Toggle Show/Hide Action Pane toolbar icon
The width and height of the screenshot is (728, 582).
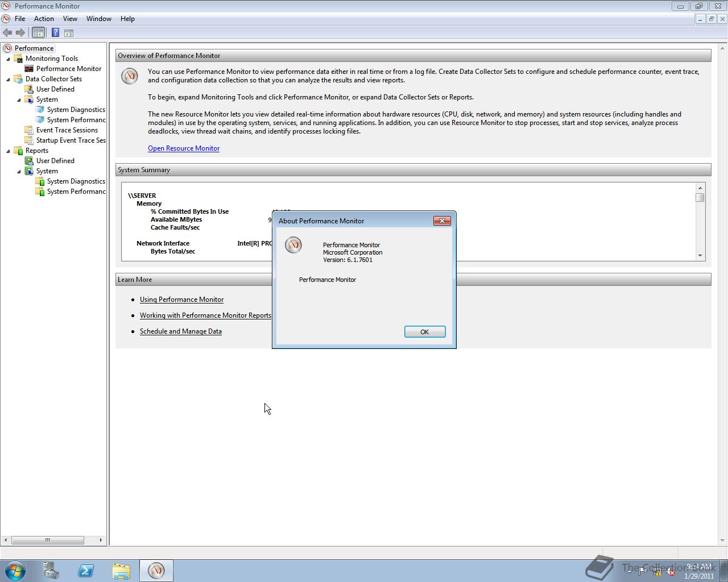pyautogui.click(x=69, y=33)
